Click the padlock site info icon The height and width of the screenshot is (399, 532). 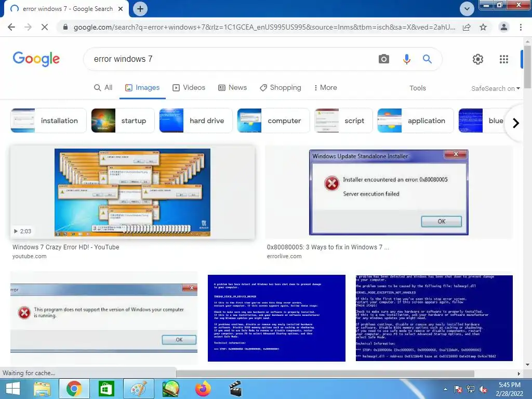[x=65, y=27]
